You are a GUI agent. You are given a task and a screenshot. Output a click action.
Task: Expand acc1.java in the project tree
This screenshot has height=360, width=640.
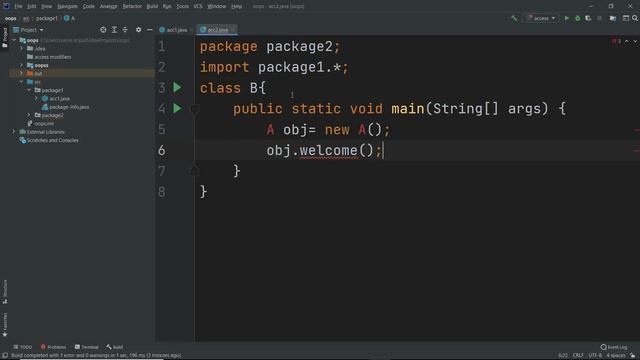pyautogui.click(x=36, y=99)
